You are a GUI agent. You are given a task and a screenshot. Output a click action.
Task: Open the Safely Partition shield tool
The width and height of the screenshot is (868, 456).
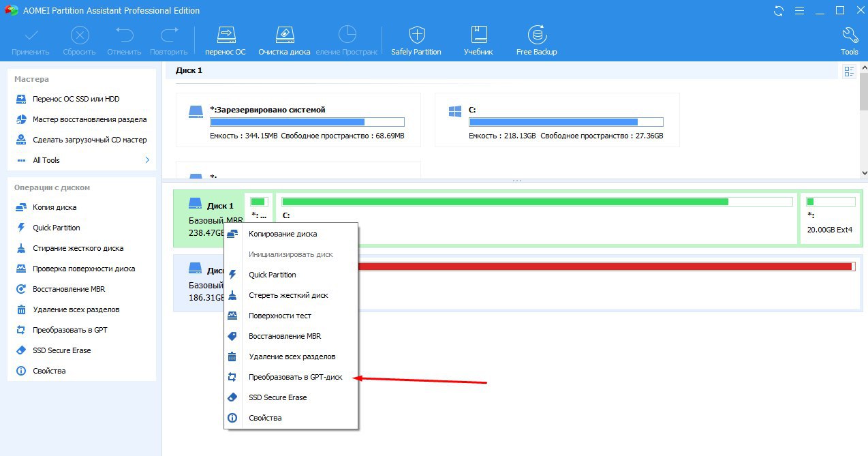coord(416,41)
